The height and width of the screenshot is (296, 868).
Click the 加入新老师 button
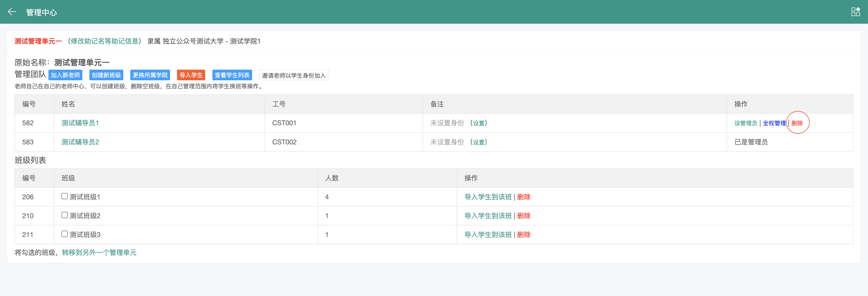(x=65, y=75)
